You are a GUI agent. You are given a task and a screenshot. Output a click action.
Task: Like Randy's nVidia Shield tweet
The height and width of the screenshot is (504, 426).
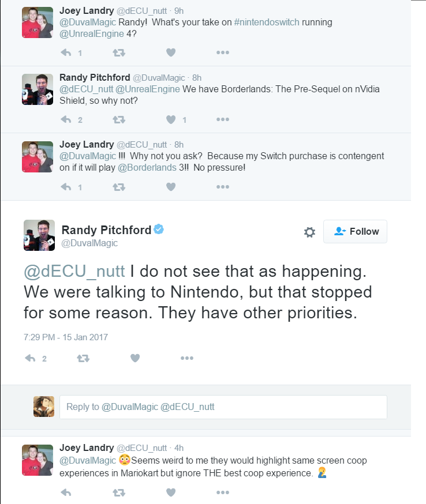coord(171,120)
